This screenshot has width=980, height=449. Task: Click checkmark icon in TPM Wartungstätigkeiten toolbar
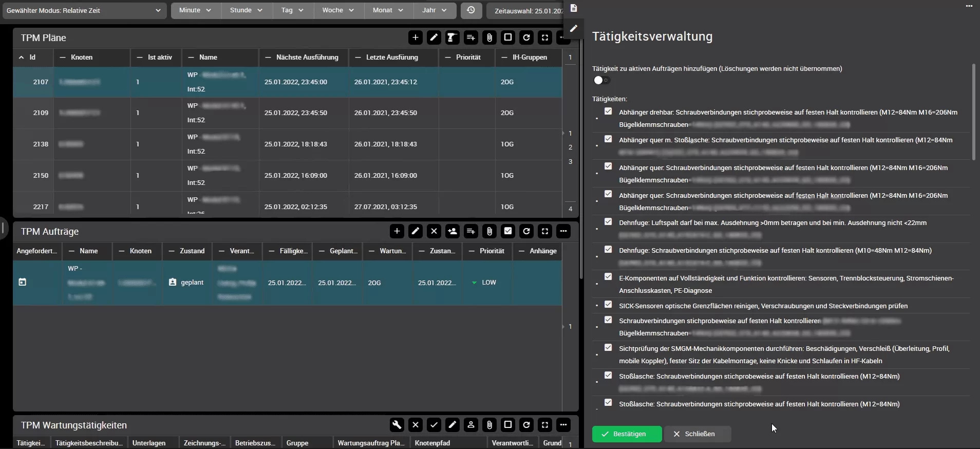click(434, 425)
